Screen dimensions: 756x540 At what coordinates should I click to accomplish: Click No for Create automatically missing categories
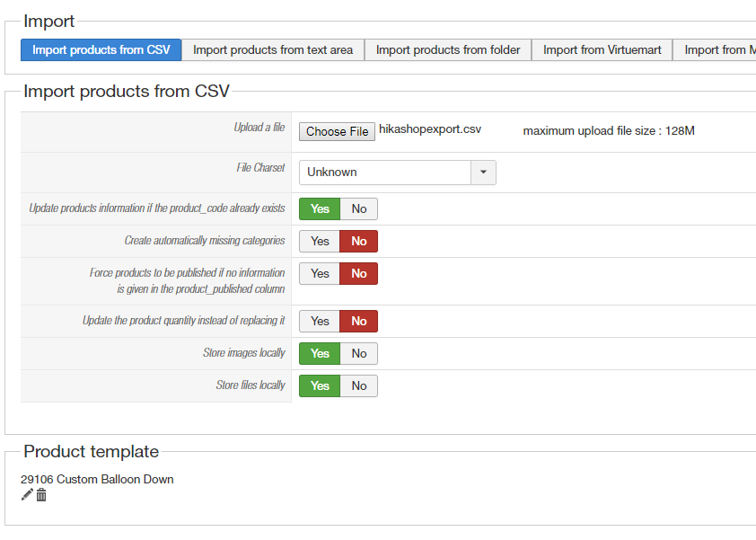[359, 242]
